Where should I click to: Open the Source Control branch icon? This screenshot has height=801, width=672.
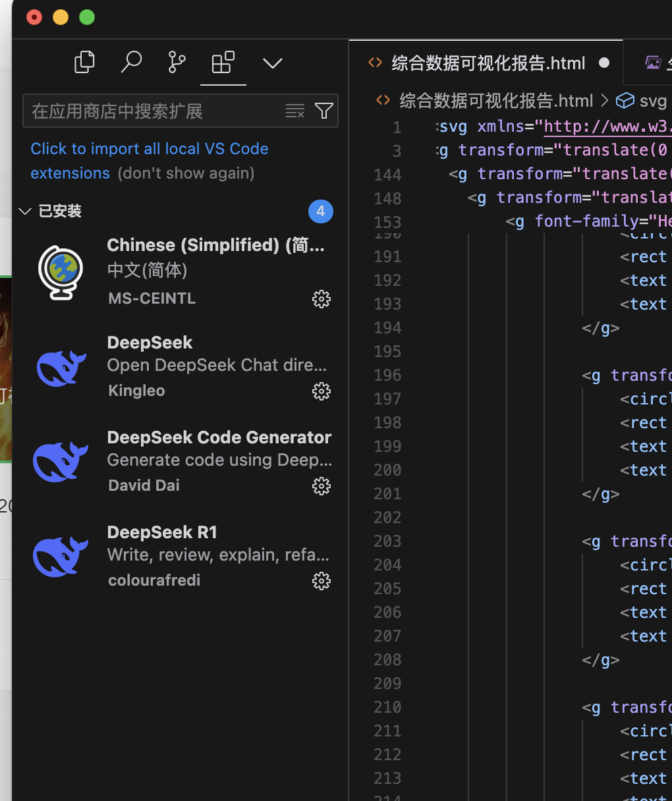177,63
